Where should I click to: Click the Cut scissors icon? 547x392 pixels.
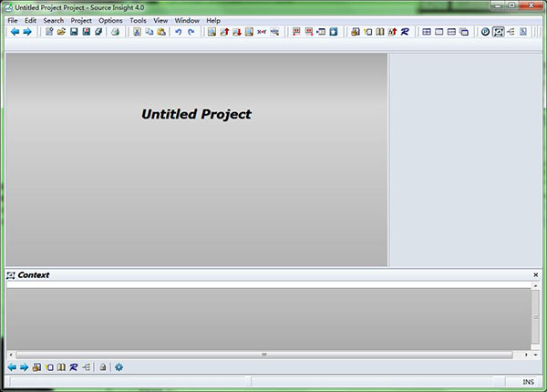click(x=137, y=32)
